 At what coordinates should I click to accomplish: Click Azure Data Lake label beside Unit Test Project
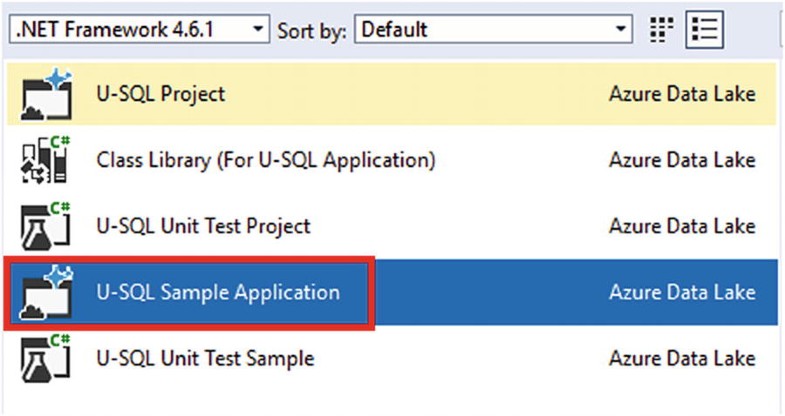tap(682, 226)
